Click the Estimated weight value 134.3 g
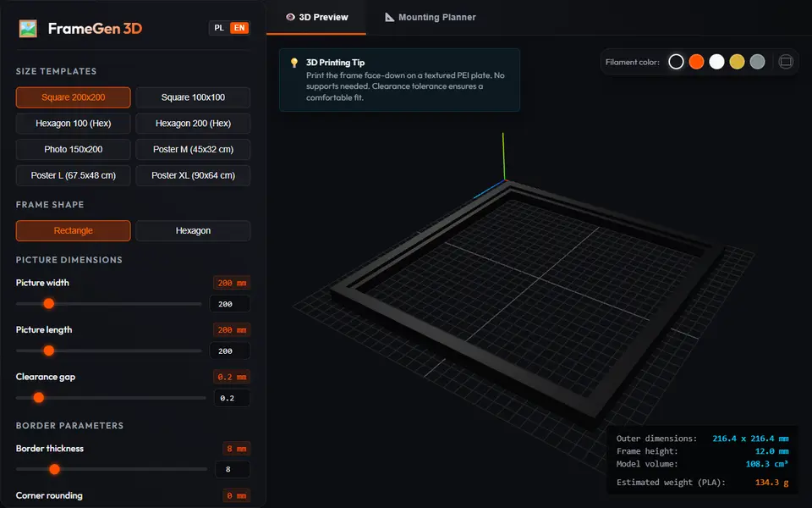 [x=771, y=483]
